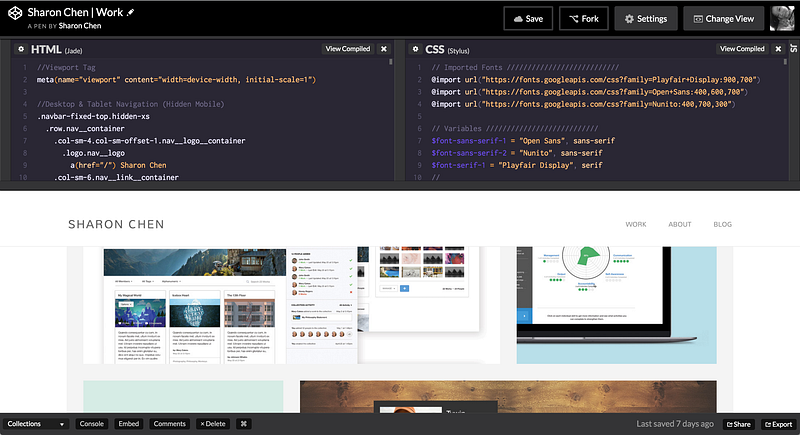Export this pen
Viewport: 800px width, 435px height.
(779, 424)
